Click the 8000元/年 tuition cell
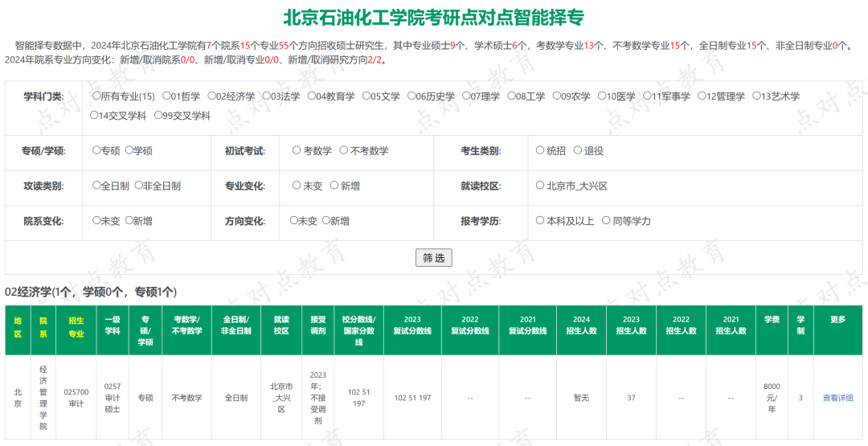The width and height of the screenshot is (868, 446). tap(772, 398)
